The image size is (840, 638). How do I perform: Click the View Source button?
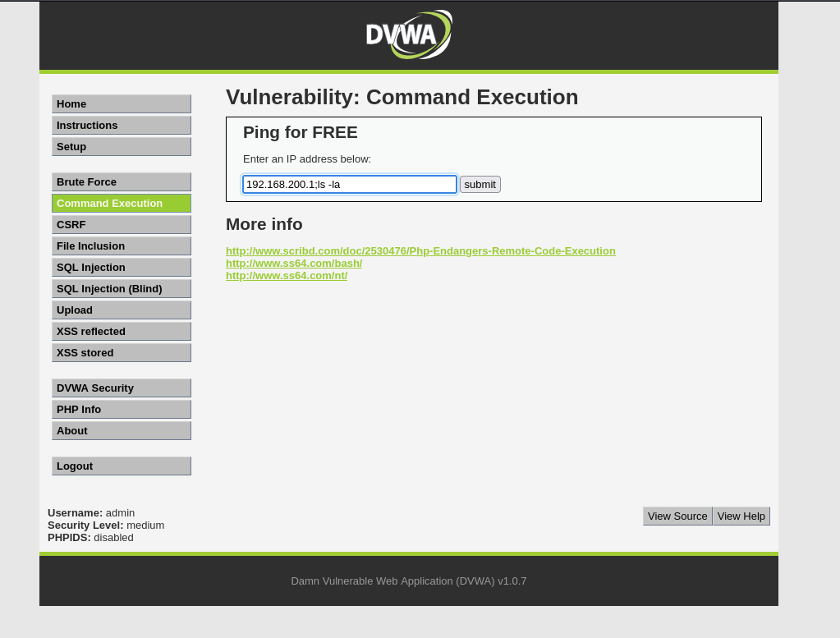pos(677,516)
